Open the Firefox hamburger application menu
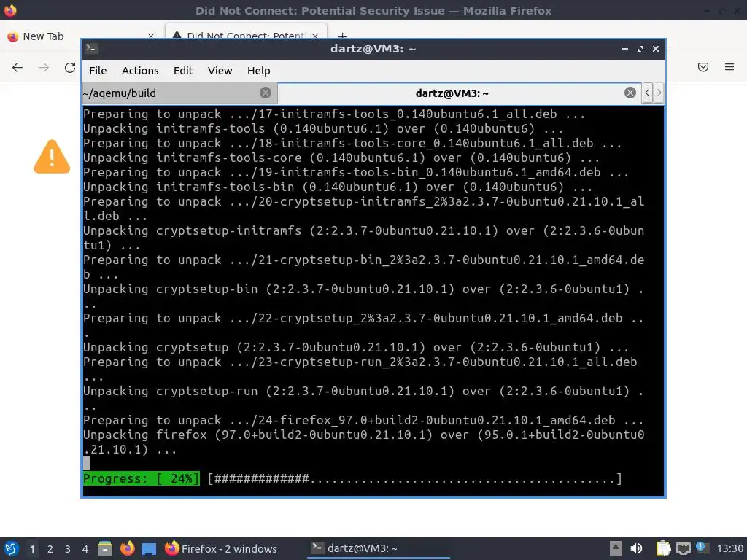The height and width of the screenshot is (560, 747). pos(729,67)
